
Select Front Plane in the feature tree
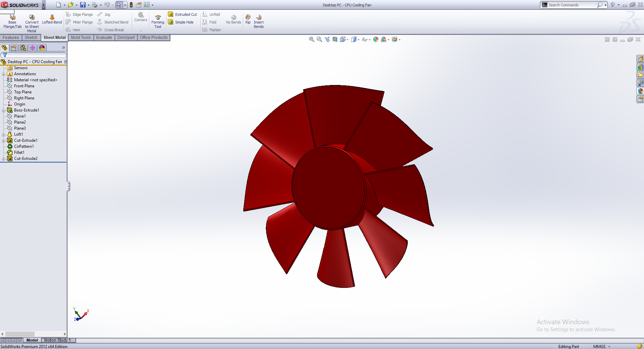(x=24, y=86)
